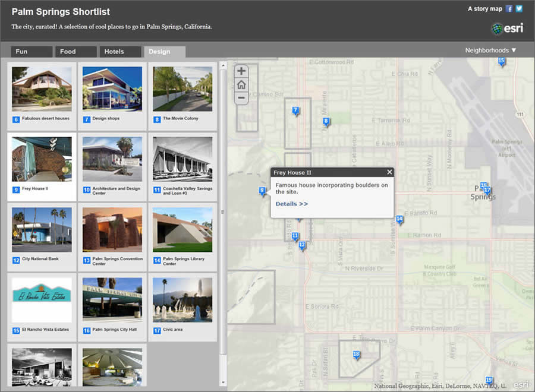The height and width of the screenshot is (392, 535).
Task: Click number badge 8 for The Movie Colony
Action: click(157, 119)
